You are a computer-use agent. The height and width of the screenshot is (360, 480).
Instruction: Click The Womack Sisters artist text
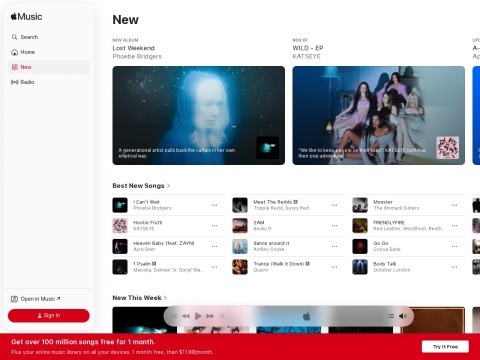[396, 208]
